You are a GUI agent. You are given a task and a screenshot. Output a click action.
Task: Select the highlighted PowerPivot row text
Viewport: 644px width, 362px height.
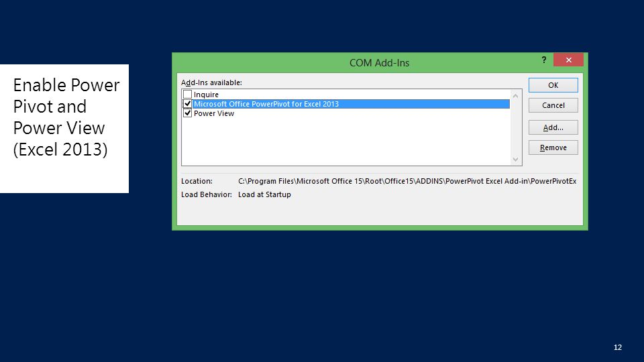[x=266, y=104]
